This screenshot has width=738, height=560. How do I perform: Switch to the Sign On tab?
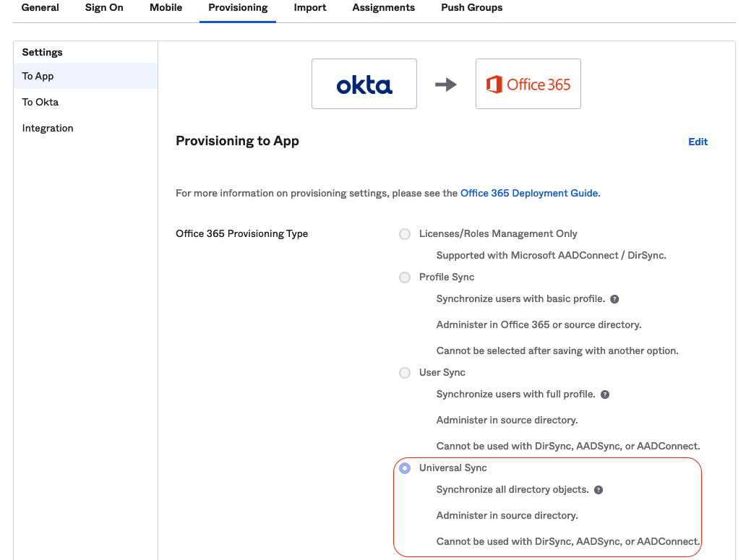click(104, 7)
